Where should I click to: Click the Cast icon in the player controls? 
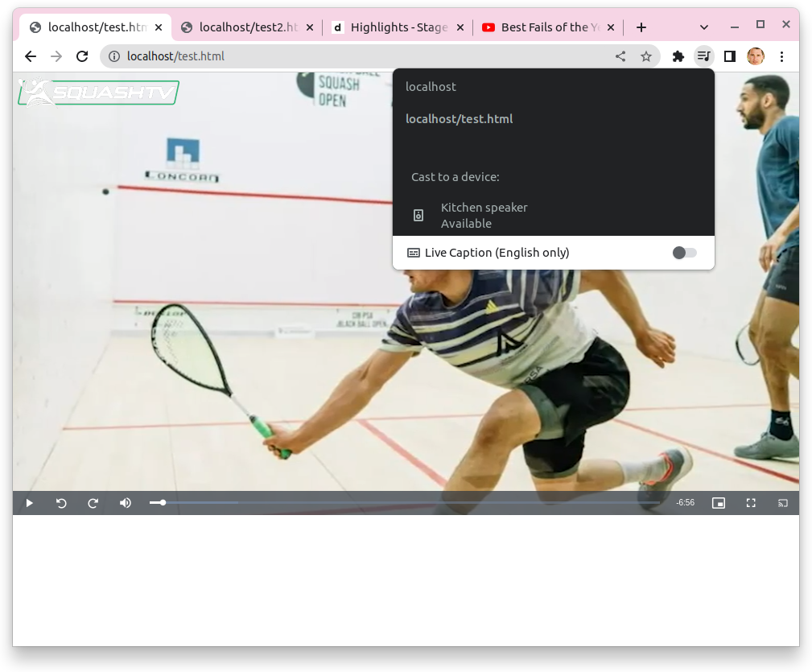[x=782, y=502]
